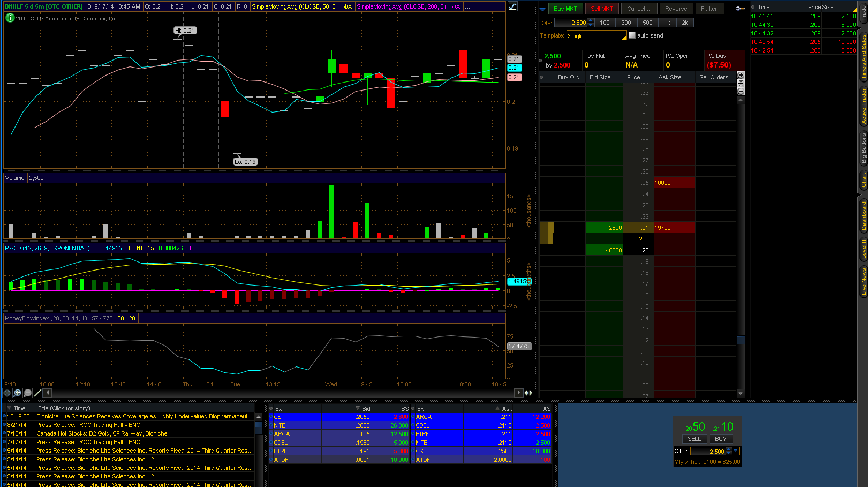Click the zoom in magnifier on chart toolbar
Viewport: 868px width, 487px height.
point(18,393)
